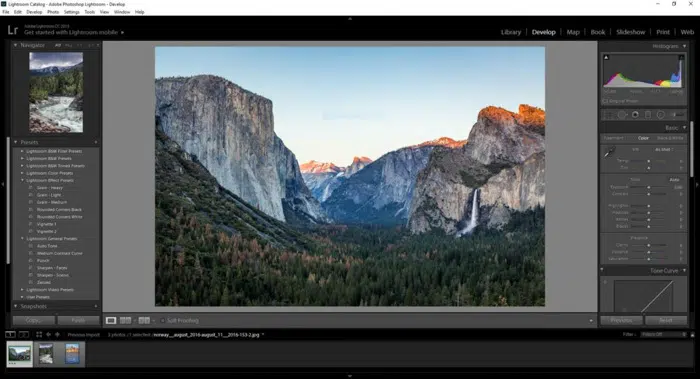Select third filmstrip thumbnail with blue sky
Screen dimensions: 700x379
(x=72, y=354)
